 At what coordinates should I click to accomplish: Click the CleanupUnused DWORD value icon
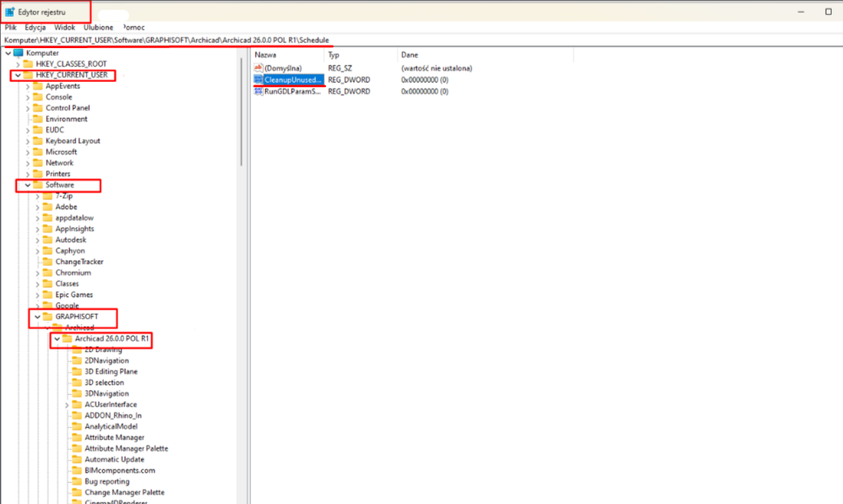pyautogui.click(x=258, y=79)
